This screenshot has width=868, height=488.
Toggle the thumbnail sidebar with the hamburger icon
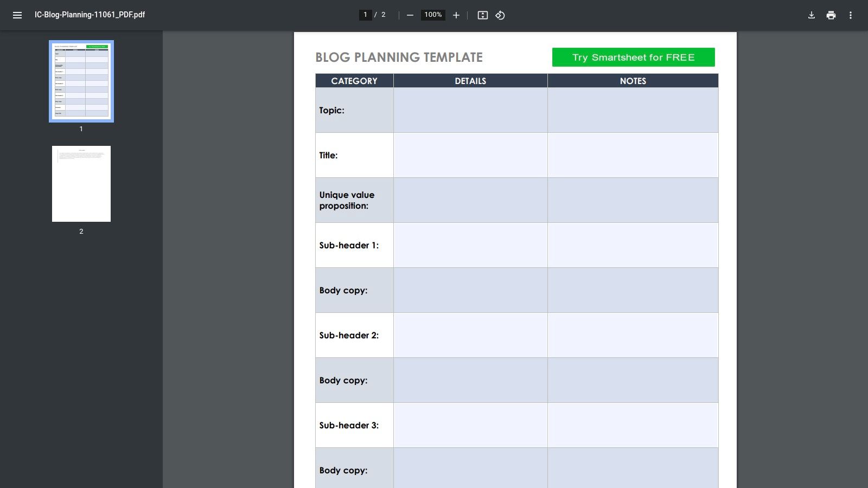(17, 15)
